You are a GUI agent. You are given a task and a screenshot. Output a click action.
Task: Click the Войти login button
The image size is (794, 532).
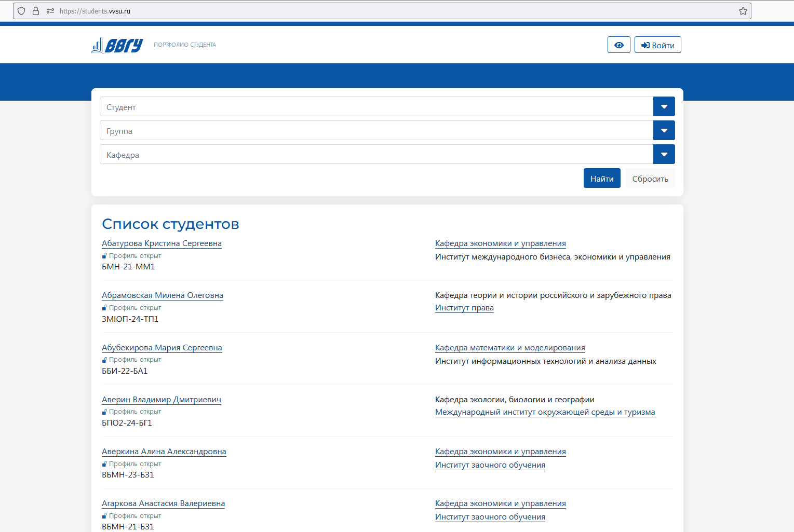tap(657, 45)
